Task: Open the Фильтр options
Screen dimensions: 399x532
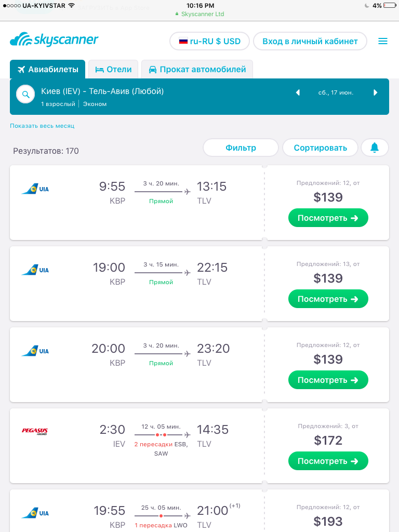Action: click(241, 148)
